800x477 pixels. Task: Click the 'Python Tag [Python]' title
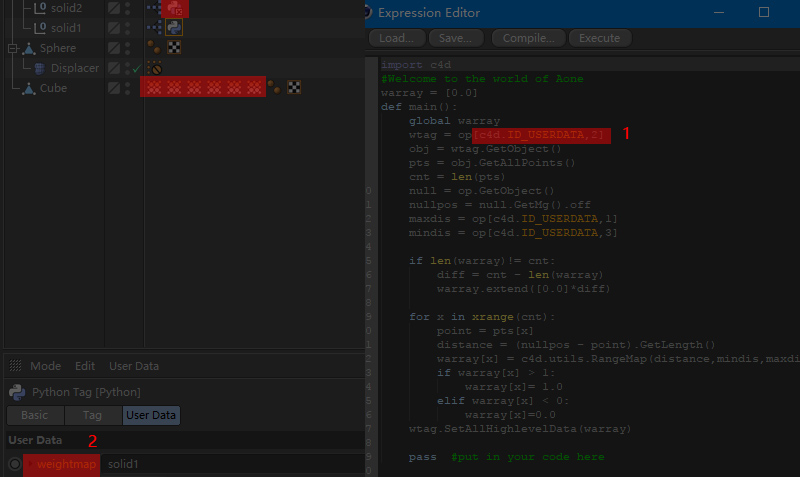click(x=86, y=392)
